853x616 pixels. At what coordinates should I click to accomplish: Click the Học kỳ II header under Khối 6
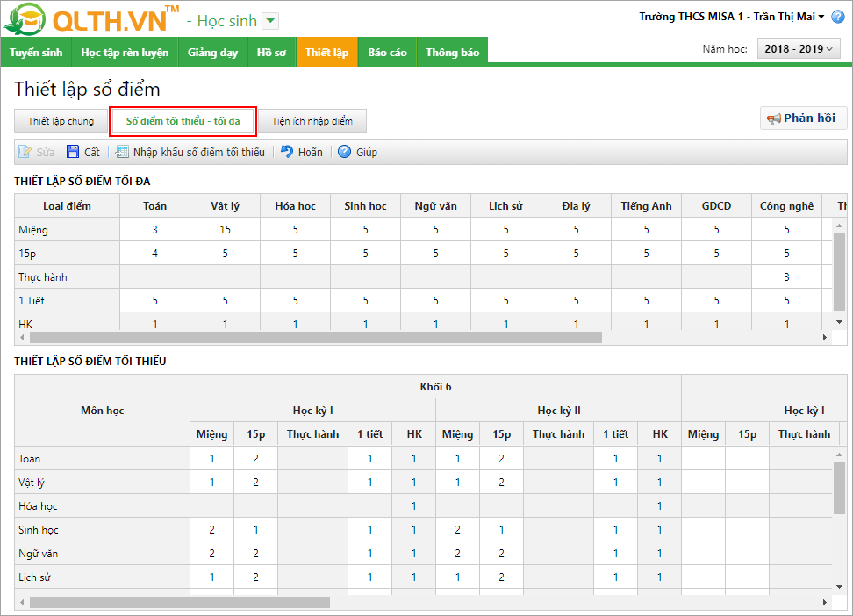coord(559,411)
